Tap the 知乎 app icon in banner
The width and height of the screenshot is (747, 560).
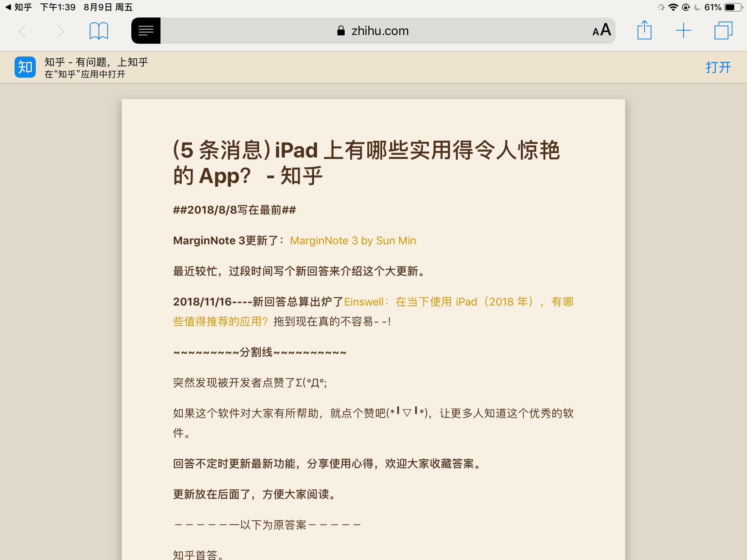click(x=25, y=67)
